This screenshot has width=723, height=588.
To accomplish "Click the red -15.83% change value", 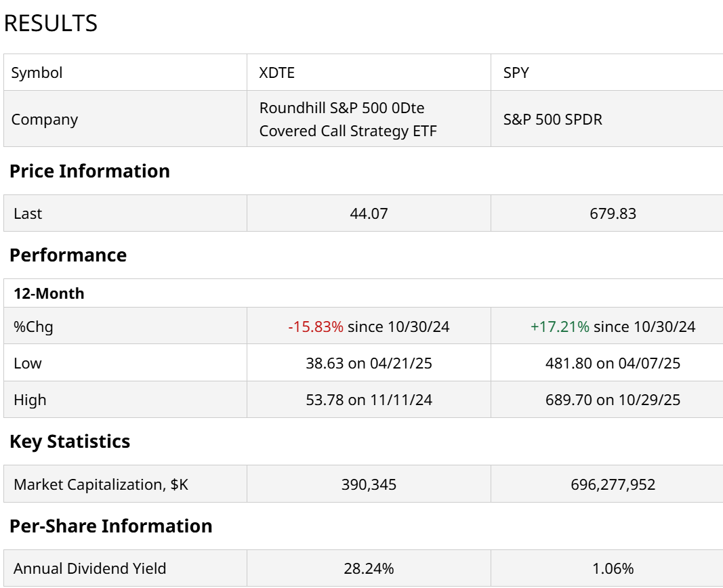I will tap(316, 327).
